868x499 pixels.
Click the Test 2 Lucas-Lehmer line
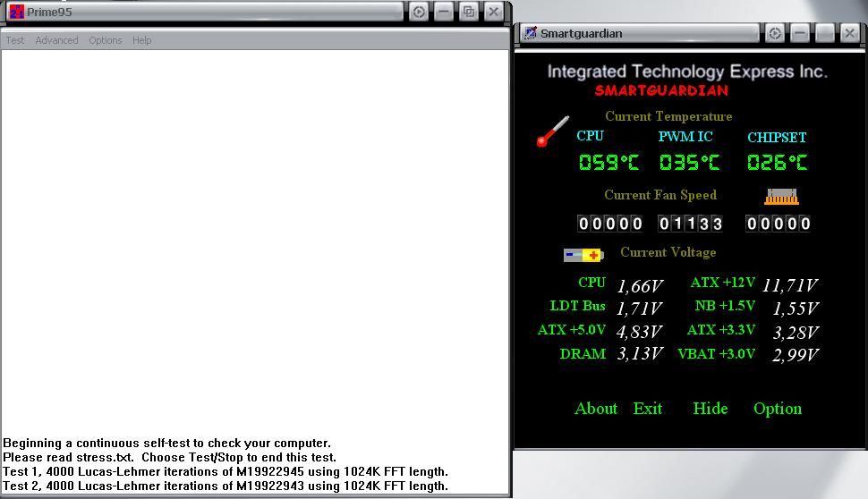point(226,486)
